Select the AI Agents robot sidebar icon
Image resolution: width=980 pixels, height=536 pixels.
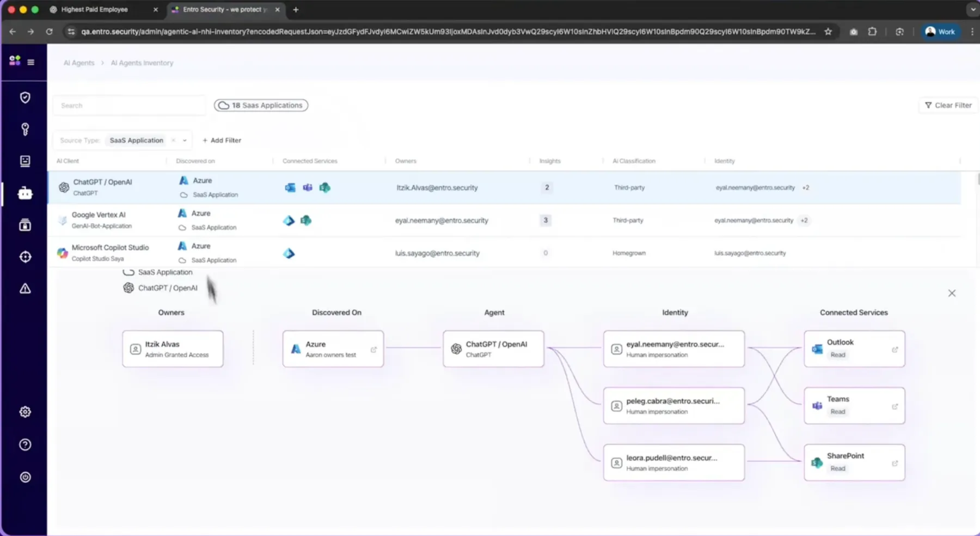click(25, 193)
